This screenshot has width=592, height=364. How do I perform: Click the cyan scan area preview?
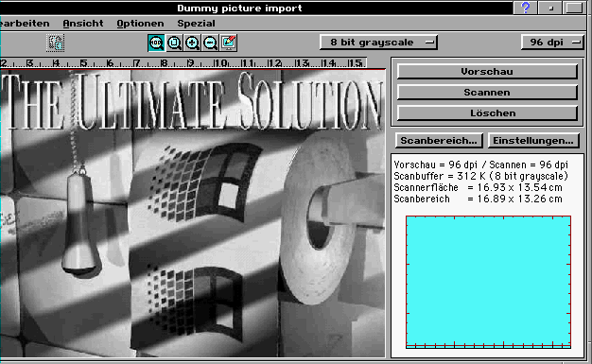pyautogui.click(x=488, y=282)
